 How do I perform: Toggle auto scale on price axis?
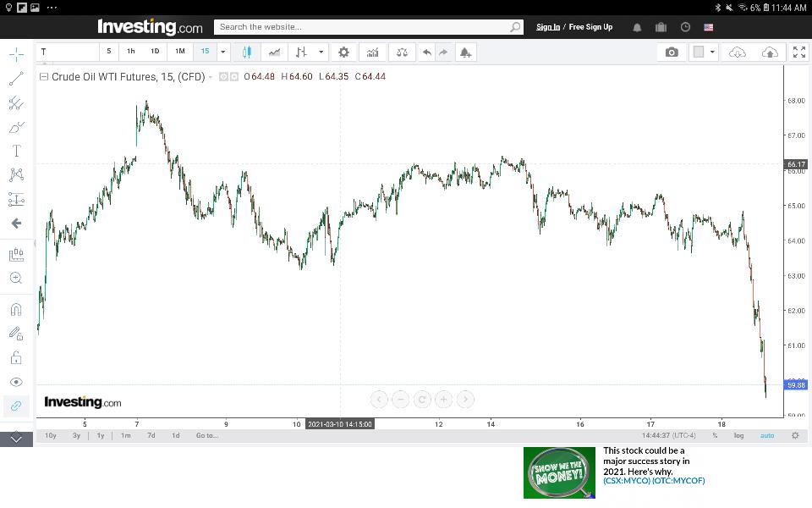(x=766, y=435)
